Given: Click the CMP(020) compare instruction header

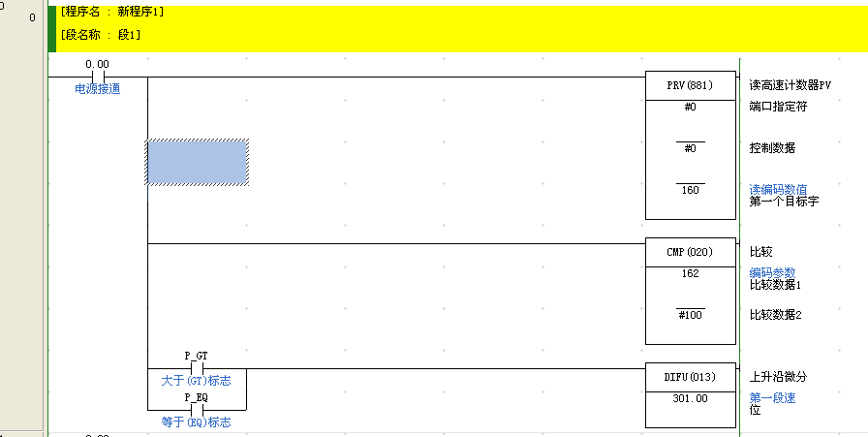Looking at the screenshot, I should 690,253.
